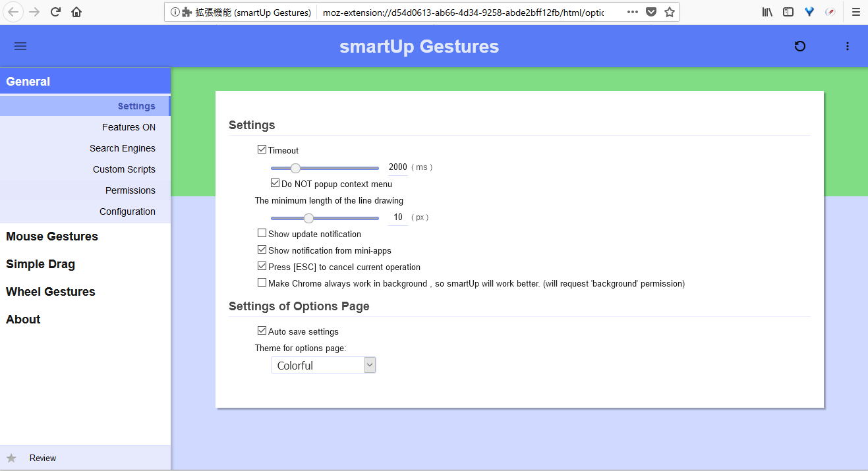Reload the page with browser refresh button
Viewport: 868px width, 471px height.
tap(55, 12)
